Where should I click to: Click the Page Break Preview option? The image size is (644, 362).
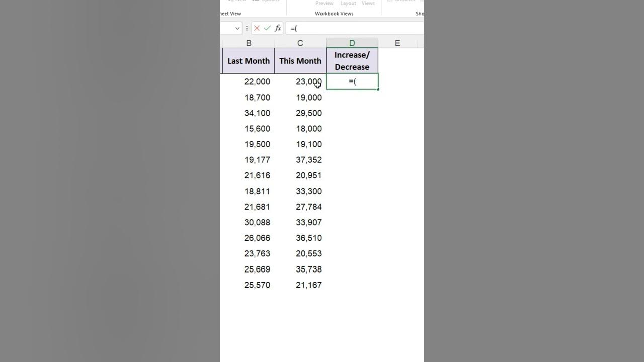(324, 3)
